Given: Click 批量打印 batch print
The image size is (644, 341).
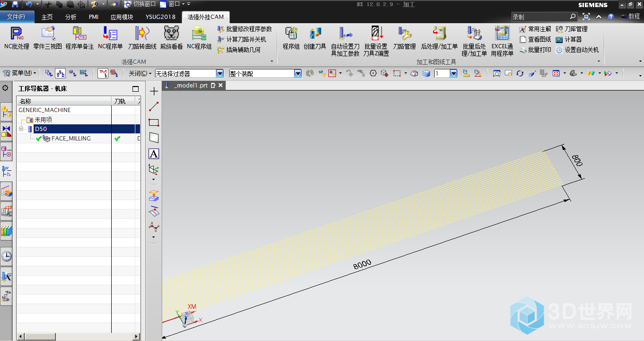Looking at the screenshot, I should pos(535,50).
